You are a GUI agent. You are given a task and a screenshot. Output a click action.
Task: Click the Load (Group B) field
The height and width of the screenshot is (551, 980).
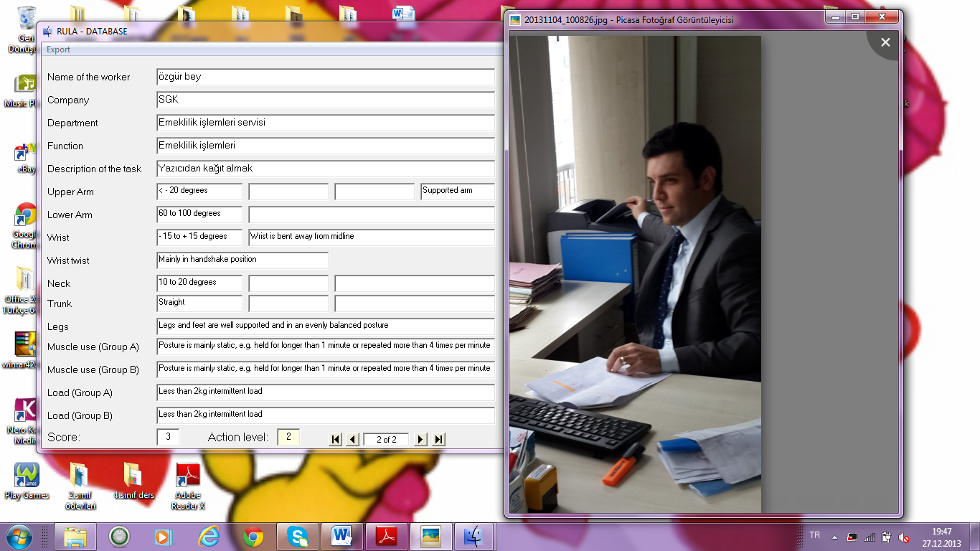coord(326,415)
